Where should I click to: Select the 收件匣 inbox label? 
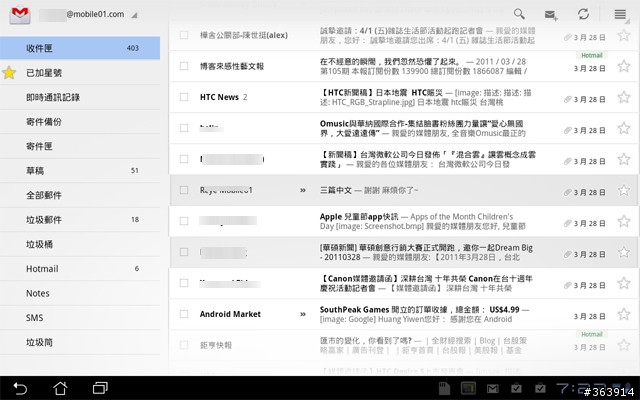80,48
